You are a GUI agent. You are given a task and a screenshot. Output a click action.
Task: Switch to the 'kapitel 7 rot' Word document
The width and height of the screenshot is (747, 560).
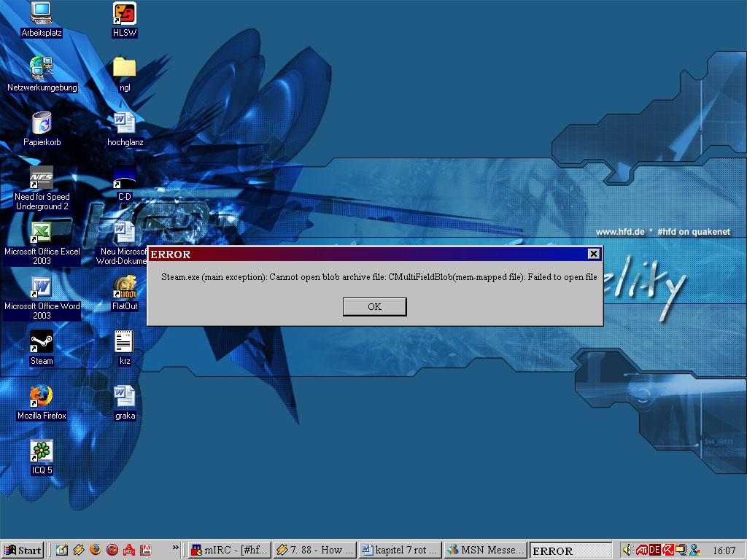click(x=400, y=550)
